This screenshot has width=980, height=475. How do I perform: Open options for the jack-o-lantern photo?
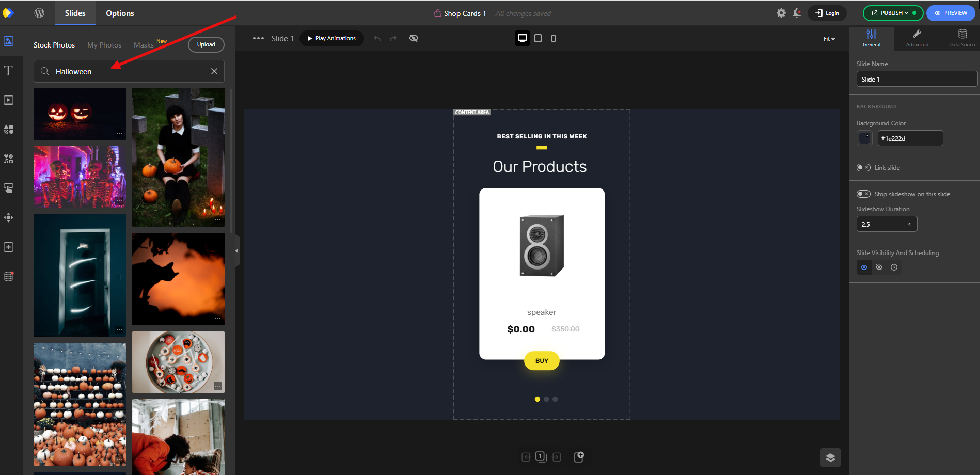tap(119, 133)
